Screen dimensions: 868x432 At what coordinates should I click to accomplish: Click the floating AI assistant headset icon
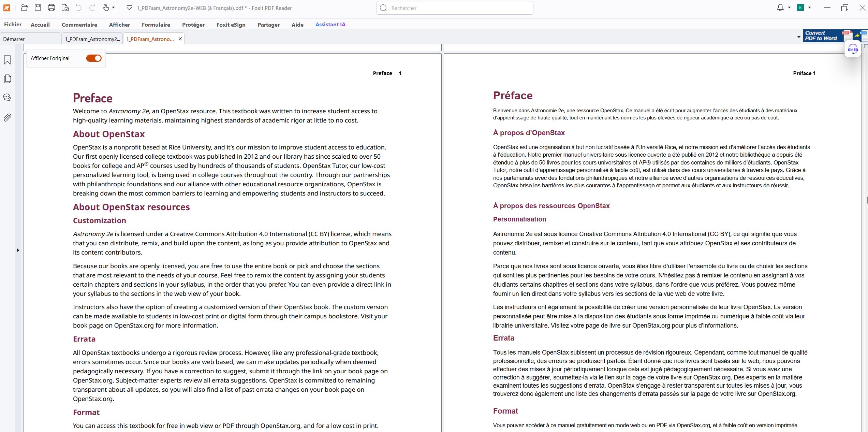click(x=853, y=49)
